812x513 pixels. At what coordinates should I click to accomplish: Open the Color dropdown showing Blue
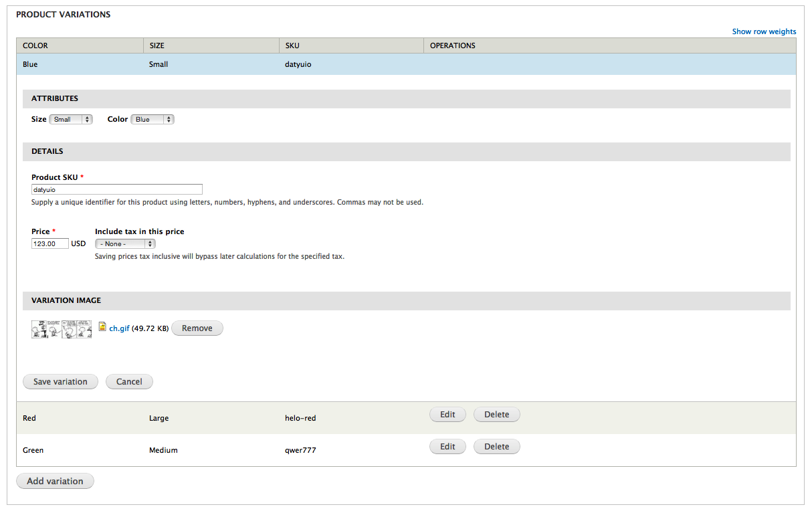click(x=153, y=119)
